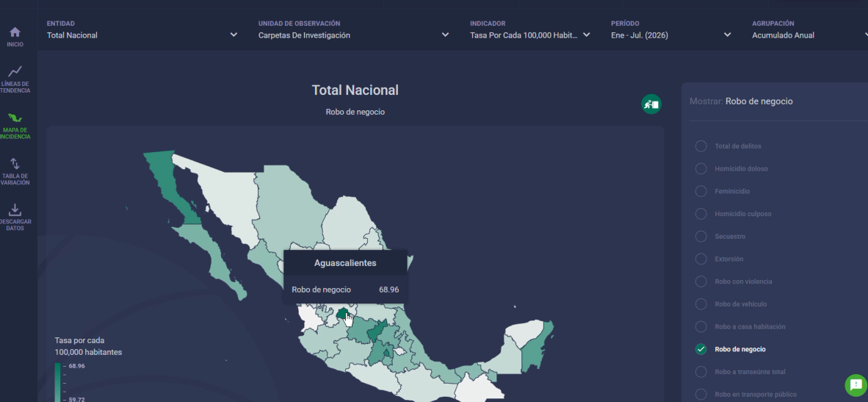This screenshot has height=402, width=868.
Task: Select Homicidio culposo radio option
Action: click(701, 214)
